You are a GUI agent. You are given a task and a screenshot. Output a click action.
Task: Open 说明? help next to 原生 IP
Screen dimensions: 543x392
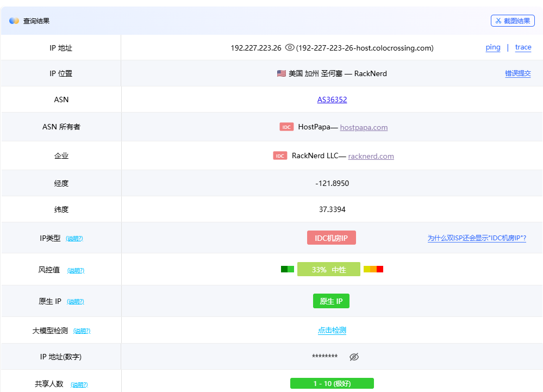pos(76,302)
